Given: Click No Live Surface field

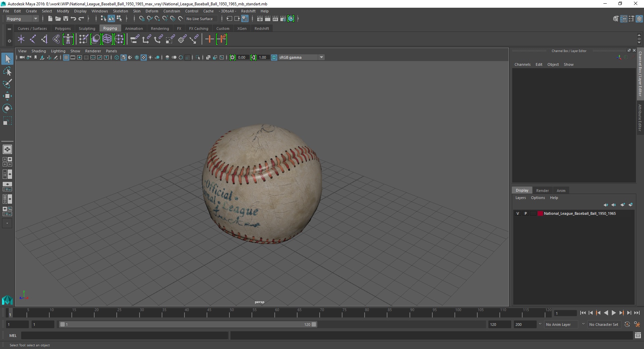Looking at the screenshot, I should coord(201,19).
